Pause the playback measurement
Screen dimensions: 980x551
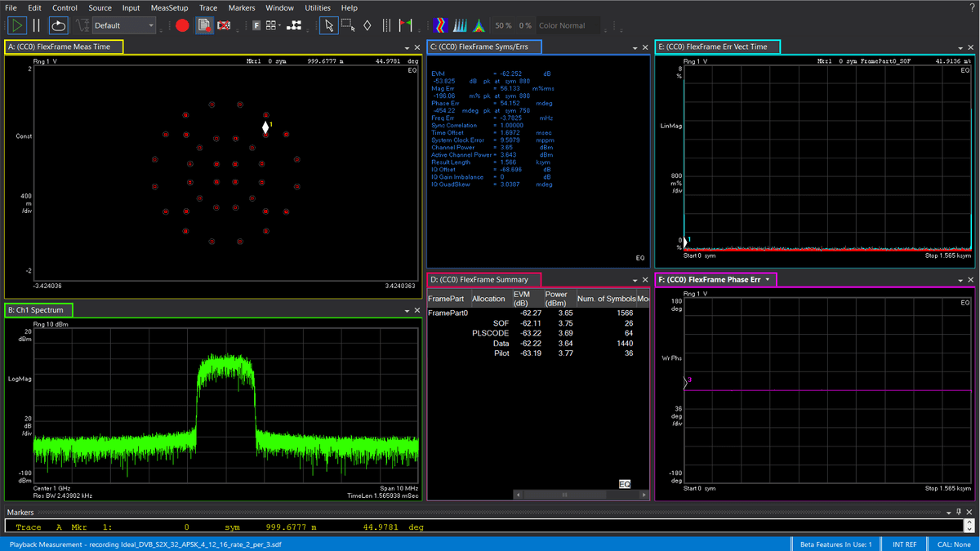(36, 25)
